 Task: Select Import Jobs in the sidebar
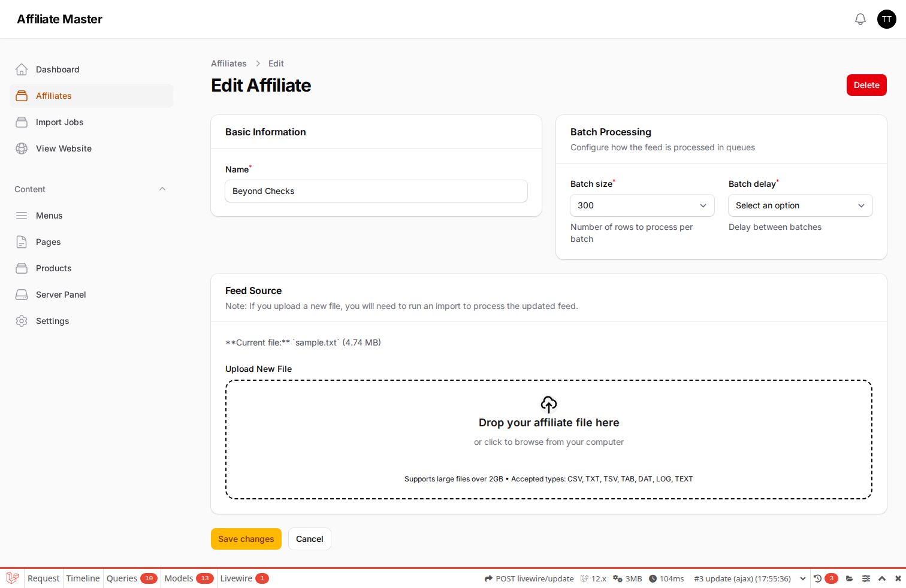91,122
